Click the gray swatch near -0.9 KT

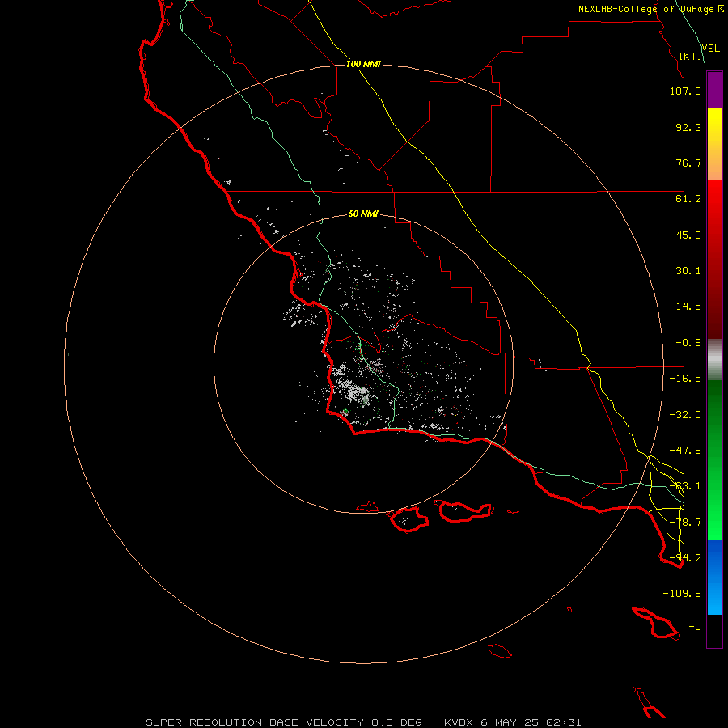click(714, 360)
